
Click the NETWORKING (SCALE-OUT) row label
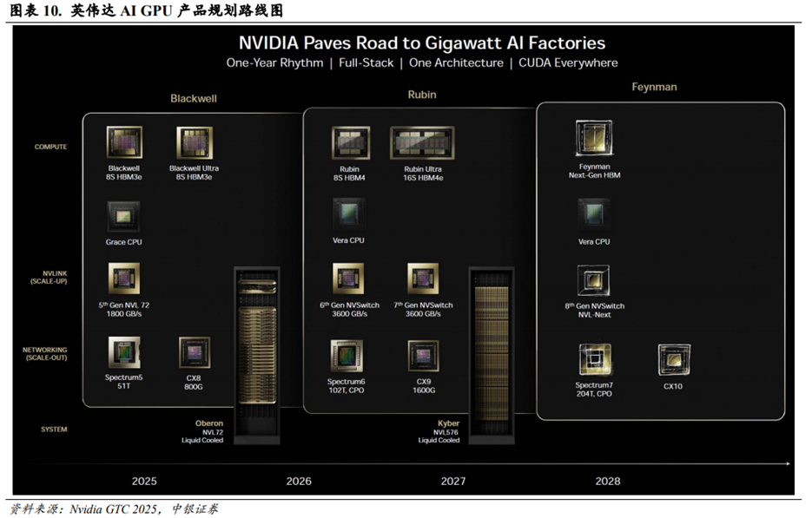(44, 354)
